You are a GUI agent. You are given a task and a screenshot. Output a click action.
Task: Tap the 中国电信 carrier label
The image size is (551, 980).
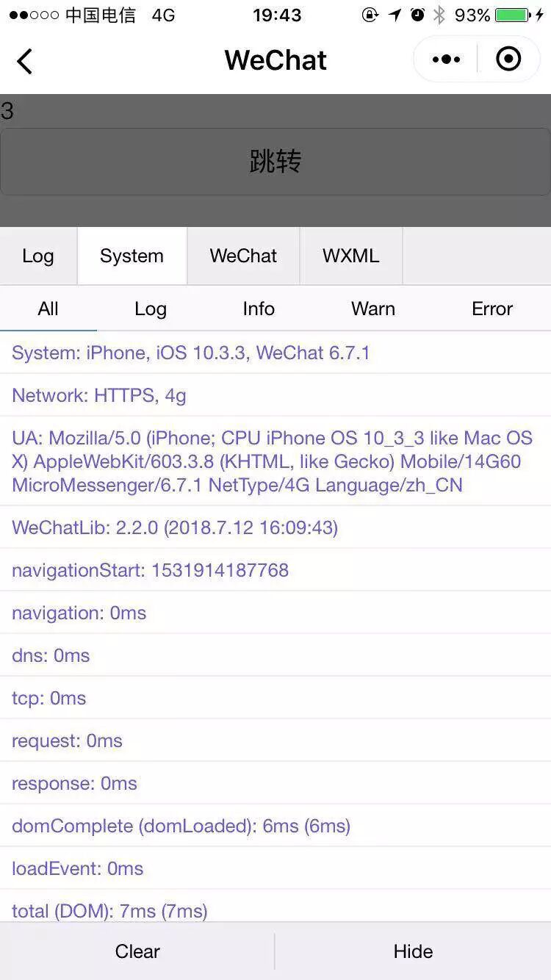[101, 15]
